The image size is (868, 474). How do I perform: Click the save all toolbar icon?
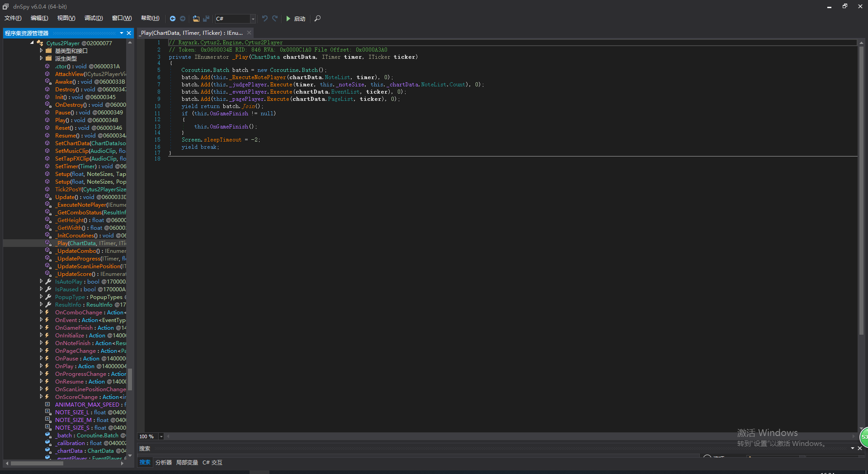click(206, 19)
